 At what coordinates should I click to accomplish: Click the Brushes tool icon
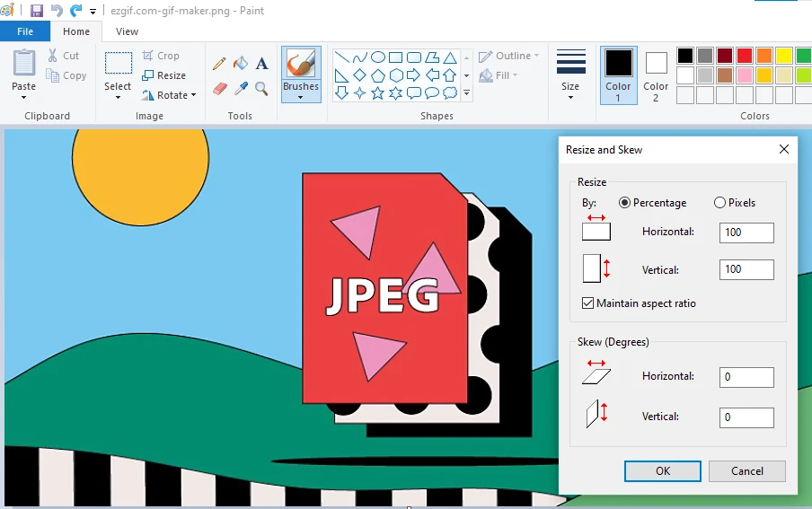301,63
